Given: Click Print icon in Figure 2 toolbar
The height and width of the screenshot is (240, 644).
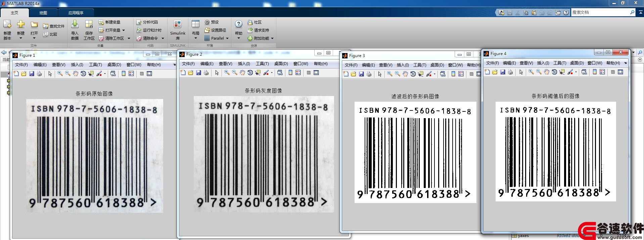Looking at the screenshot, I should pos(206,73).
